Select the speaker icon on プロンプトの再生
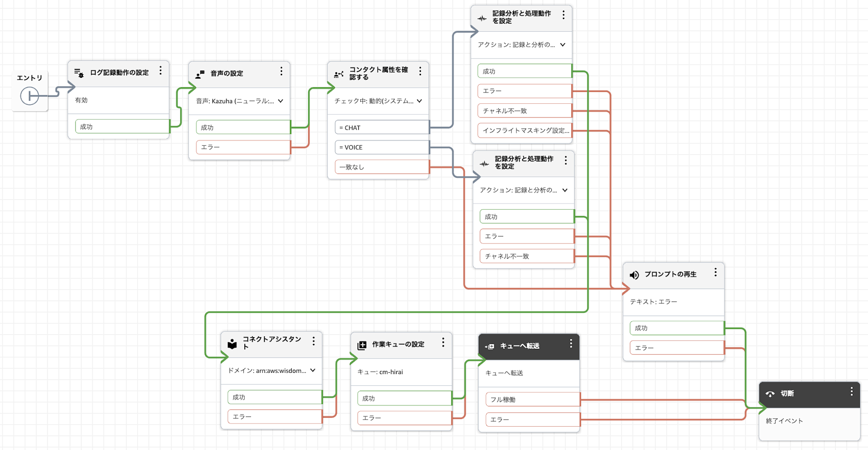The image size is (868, 450). (634, 274)
